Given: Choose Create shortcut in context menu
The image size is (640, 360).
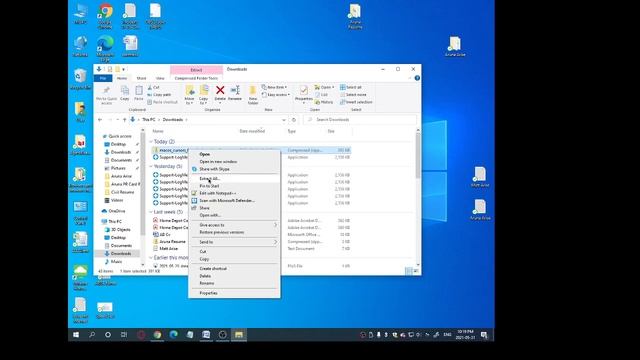Looking at the screenshot, I should pos(234,269).
